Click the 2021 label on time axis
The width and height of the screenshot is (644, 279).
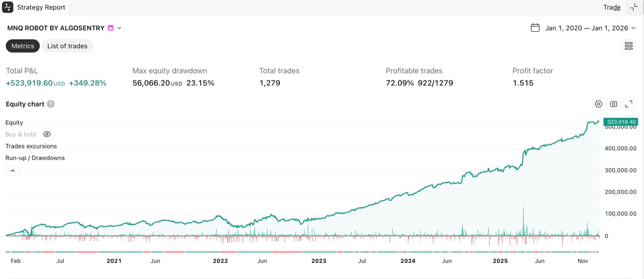(x=114, y=261)
